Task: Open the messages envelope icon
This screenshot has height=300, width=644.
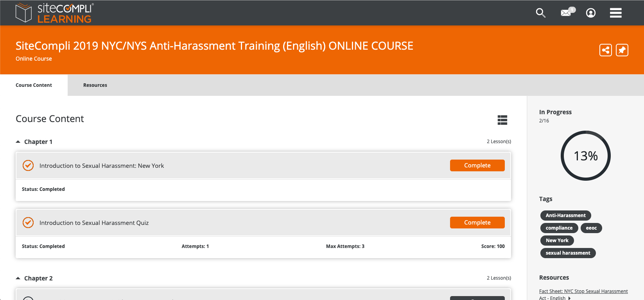Action: click(x=568, y=12)
